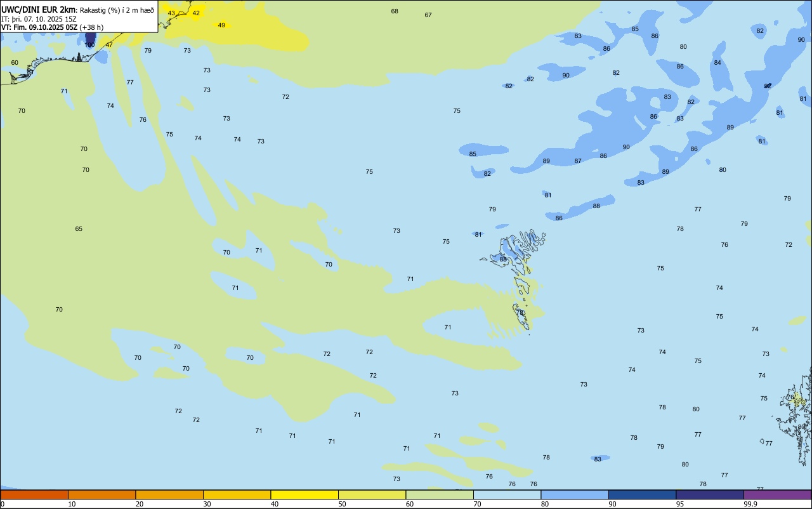Click the yellow-green 50–60 legend swatch
The image size is (812, 509).
[x=372, y=494]
